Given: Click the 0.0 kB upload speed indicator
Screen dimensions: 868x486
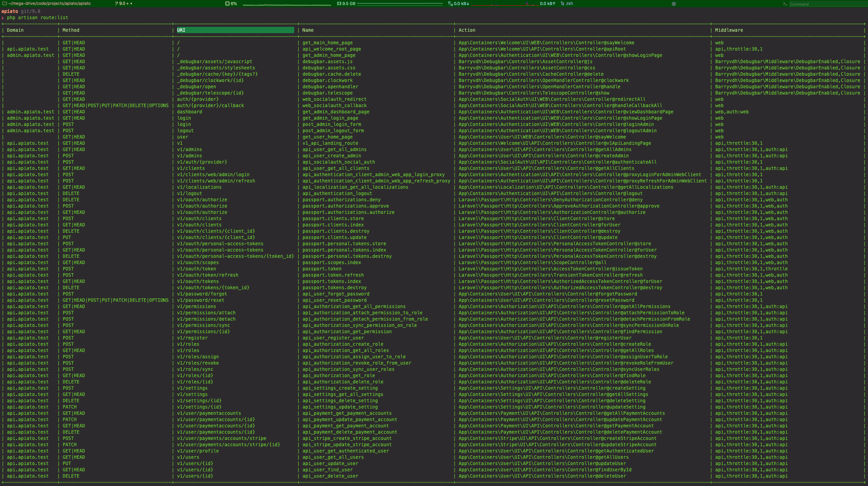Looking at the screenshot, I should [547, 3].
